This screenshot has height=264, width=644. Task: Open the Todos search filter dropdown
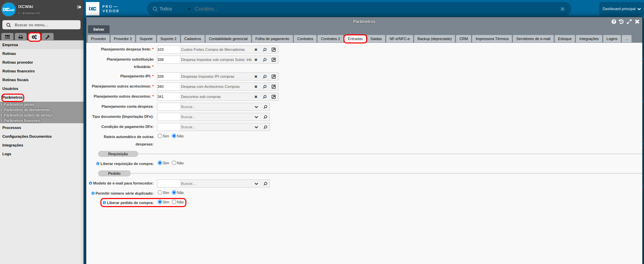[189, 9]
